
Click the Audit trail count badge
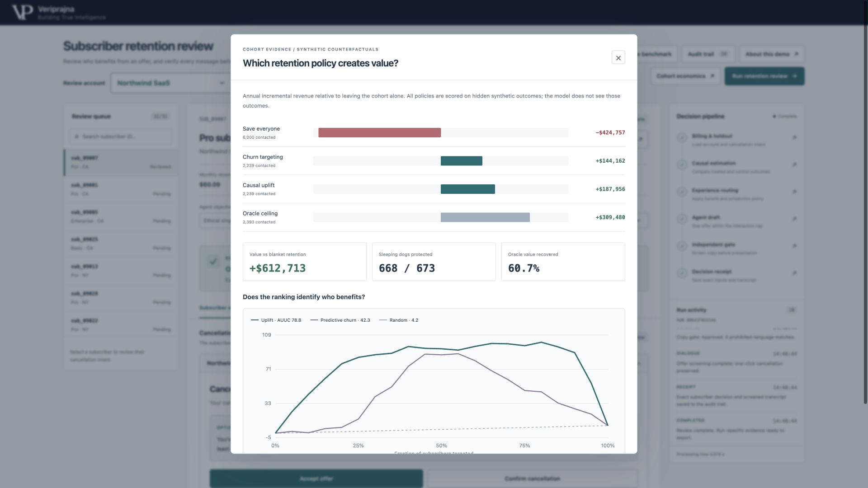(x=723, y=54)
